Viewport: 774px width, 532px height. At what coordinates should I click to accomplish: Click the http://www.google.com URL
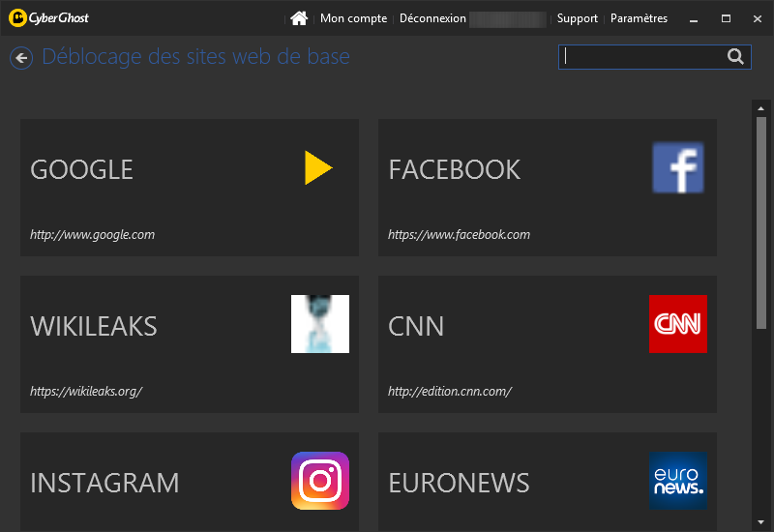pyautogui.click(x=92, y=234)
